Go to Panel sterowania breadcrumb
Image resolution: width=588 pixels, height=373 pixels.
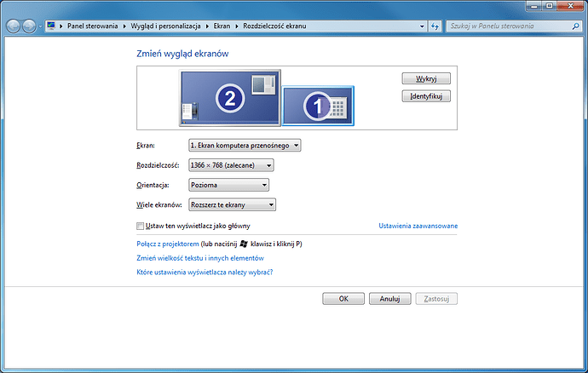point(92,27)
